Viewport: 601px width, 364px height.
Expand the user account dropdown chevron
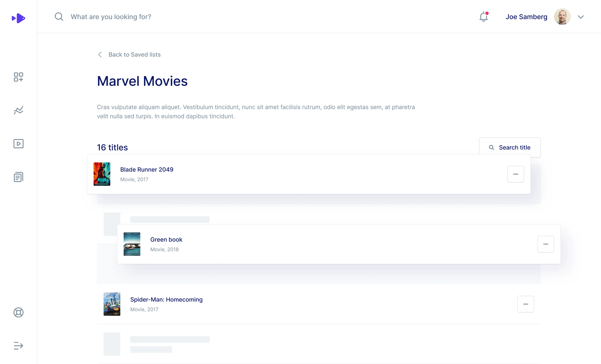pos(581,17)
